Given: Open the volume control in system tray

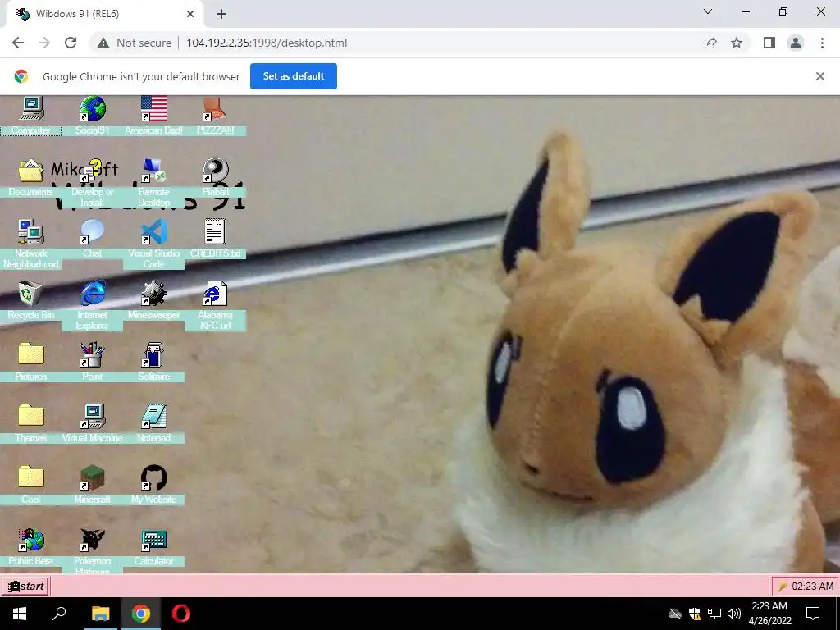Looking at the screenshot, I should (x=734, y=614).
